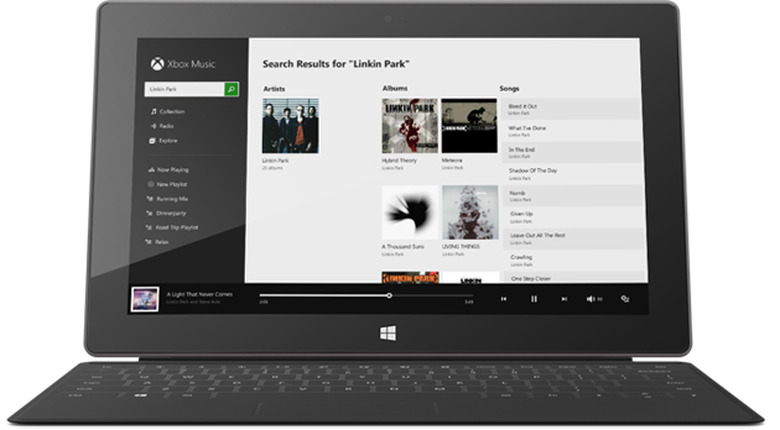Click the A Thousand Suns album title
This screenshot has width=780, height=430.
point(403,247)
